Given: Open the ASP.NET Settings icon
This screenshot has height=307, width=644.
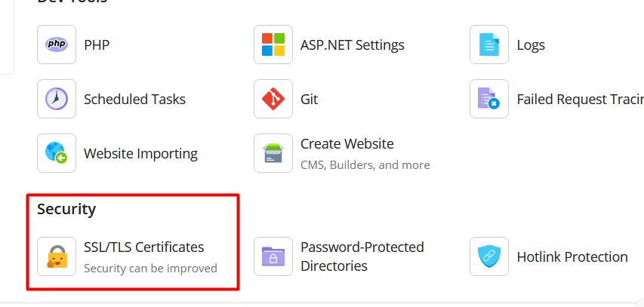Looking at the screenshot, I should (273, 45).
